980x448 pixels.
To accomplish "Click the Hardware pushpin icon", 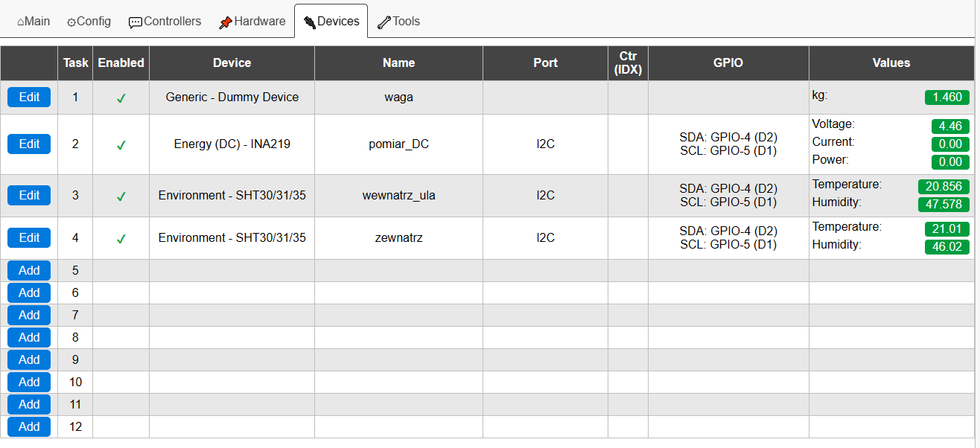I will click(225, 22).
